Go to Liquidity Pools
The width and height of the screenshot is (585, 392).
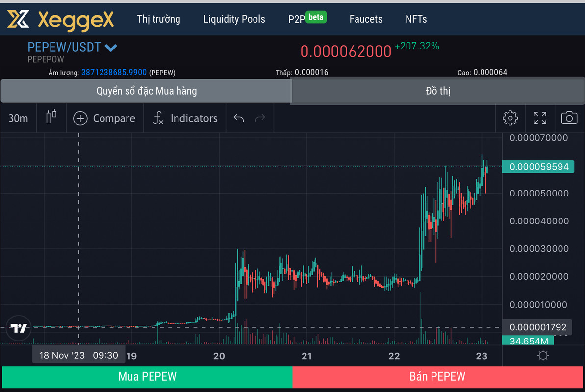click(234, 19)
